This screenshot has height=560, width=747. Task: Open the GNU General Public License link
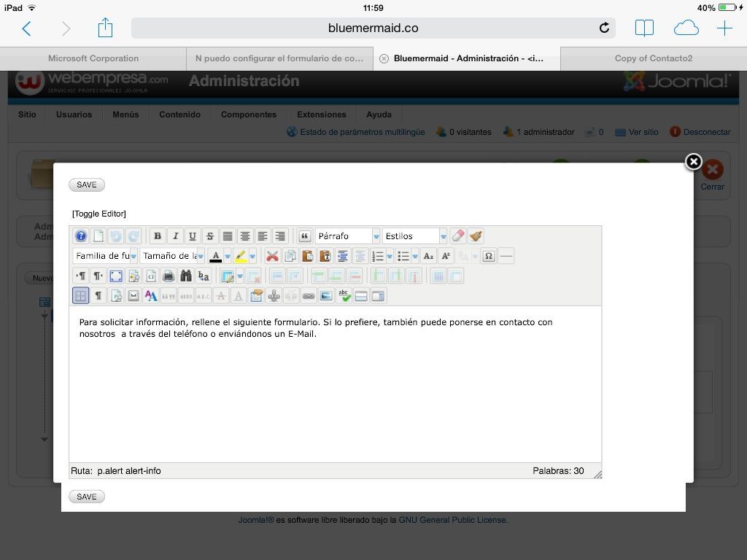pos(452,520)
